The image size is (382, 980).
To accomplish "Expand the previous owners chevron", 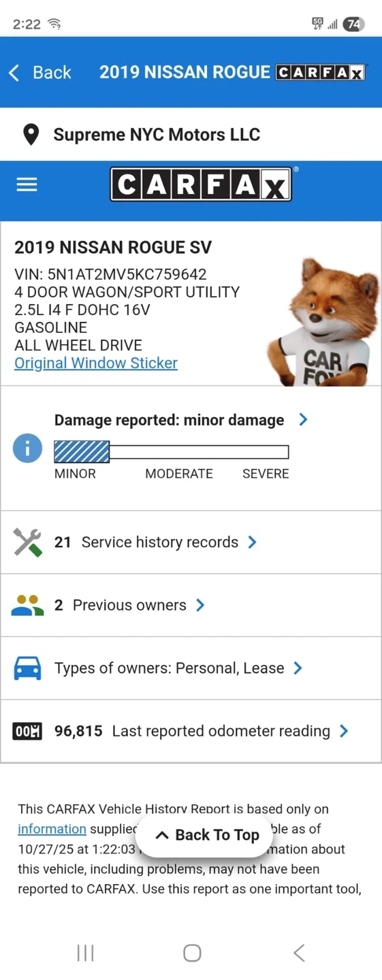I will tap(200, 605).
